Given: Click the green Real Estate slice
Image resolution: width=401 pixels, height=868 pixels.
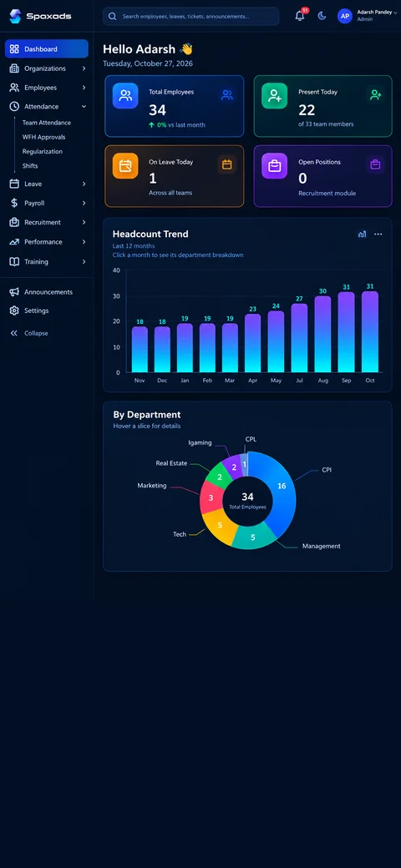Looking at the screenshot, I should [220, 477].
